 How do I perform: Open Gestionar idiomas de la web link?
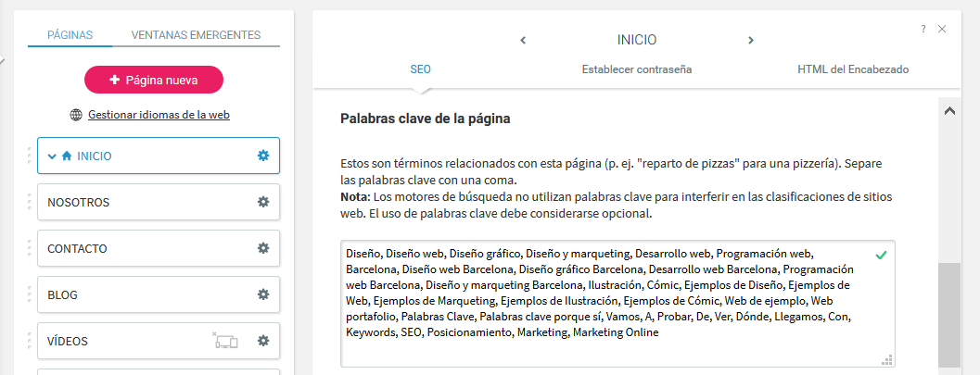158,116
